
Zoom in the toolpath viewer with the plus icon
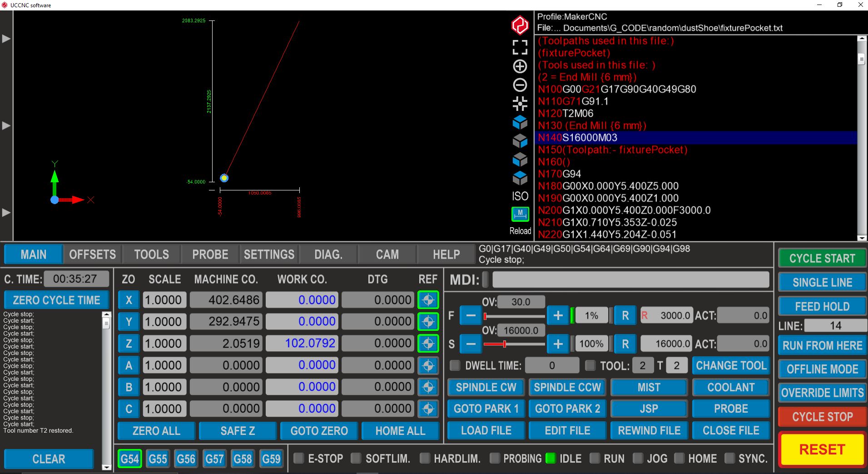520,66
